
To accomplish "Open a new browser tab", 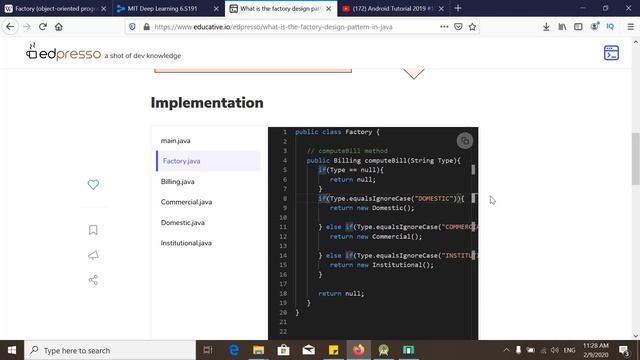I will (x=458, y=8).
